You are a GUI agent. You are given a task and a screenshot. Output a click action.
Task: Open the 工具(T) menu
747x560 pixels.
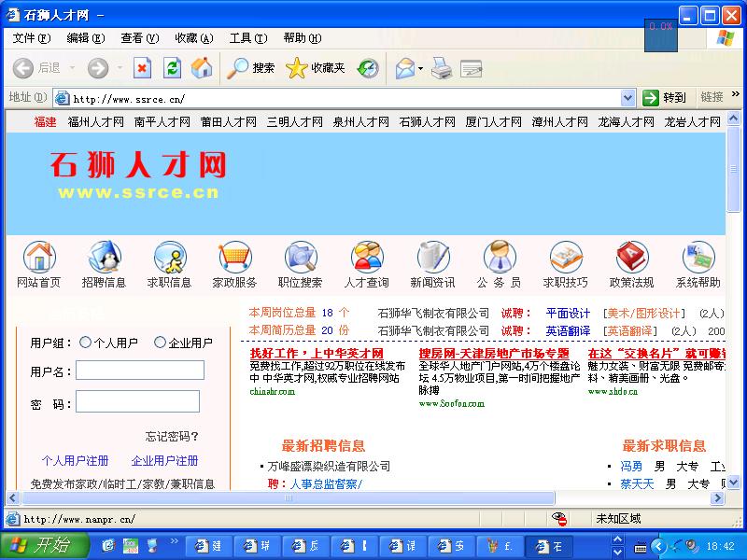point(248,38)
